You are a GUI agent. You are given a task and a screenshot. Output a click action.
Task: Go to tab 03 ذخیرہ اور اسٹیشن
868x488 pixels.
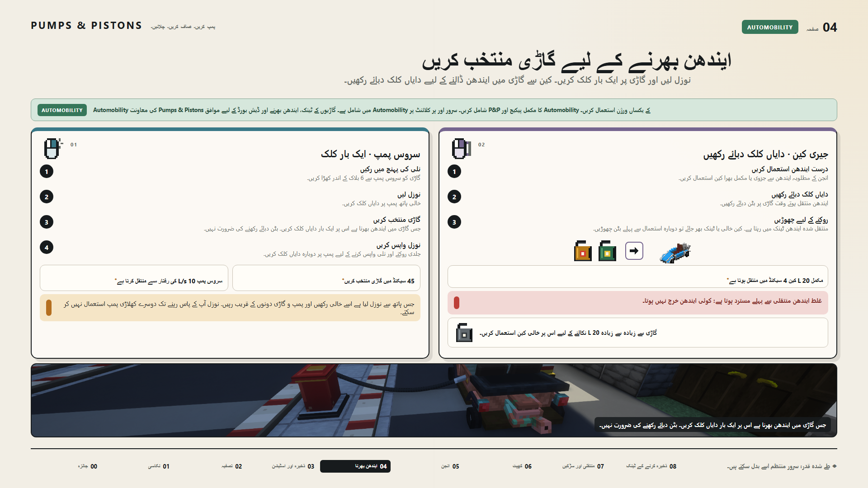pyautogui.click(x=293, y=466)
